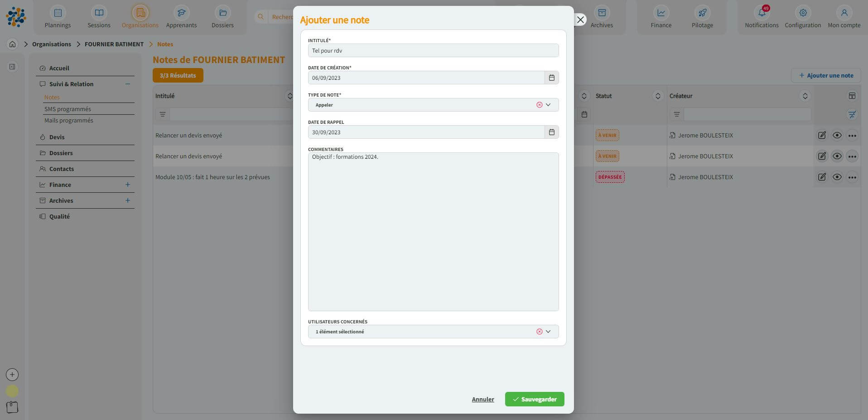The height and width of the screenshot is (420, 868).
Task: Open the Notifications bell icon
Action: [761, 13]
